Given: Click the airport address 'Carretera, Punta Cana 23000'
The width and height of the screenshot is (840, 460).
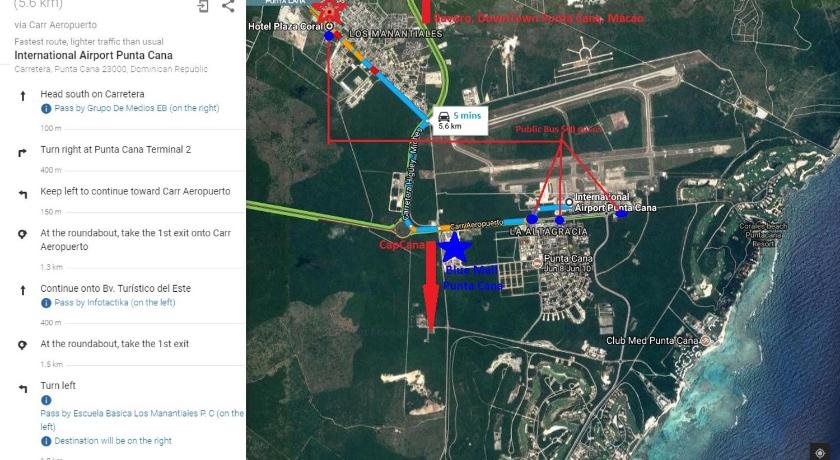Looking at the screenshot, I should click(111, 69).
